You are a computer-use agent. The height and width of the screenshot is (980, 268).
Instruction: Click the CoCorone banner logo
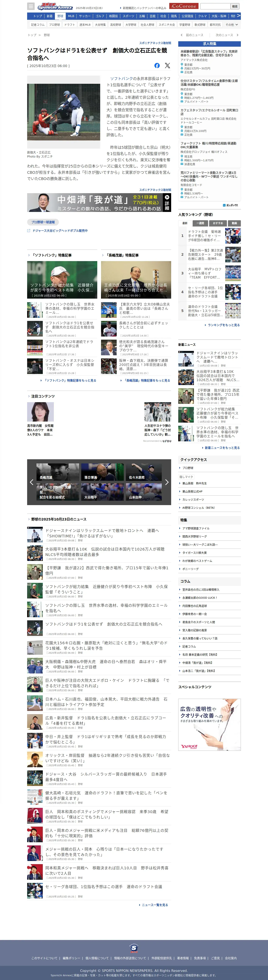point(184,6)
